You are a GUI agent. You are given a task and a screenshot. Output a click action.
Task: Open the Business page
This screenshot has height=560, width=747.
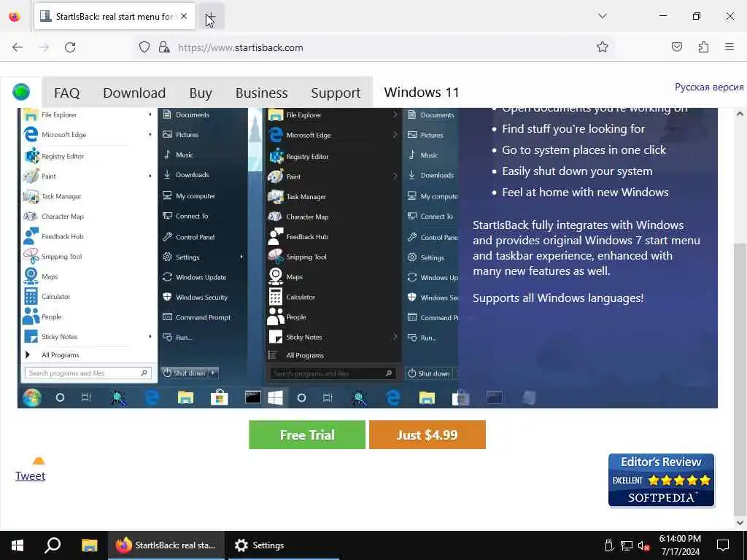tap(262, 93)
